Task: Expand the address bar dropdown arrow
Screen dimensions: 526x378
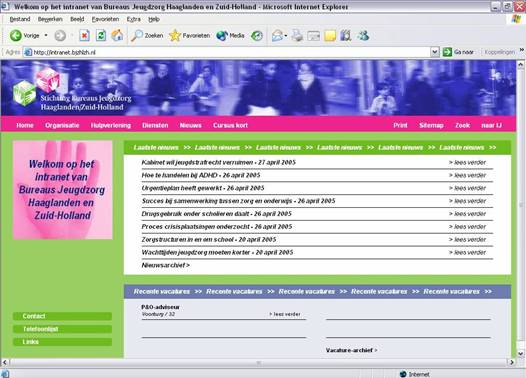Action: click(435, 52)
